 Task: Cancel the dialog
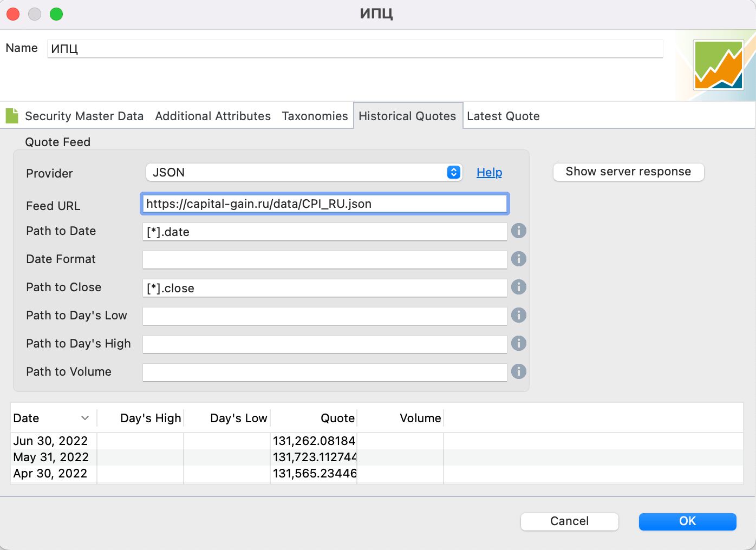[569, 521]
